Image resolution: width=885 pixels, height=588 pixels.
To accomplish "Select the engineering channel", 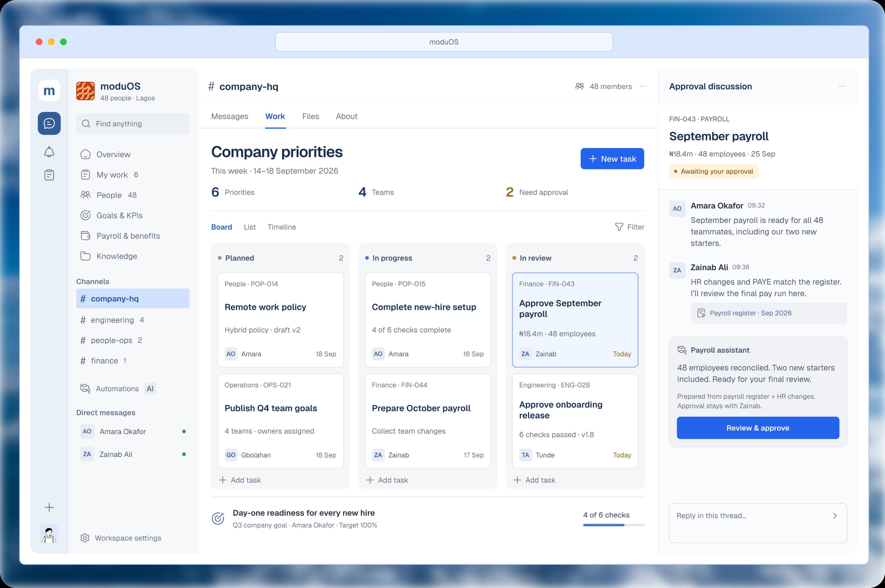I will coord(133,320).
